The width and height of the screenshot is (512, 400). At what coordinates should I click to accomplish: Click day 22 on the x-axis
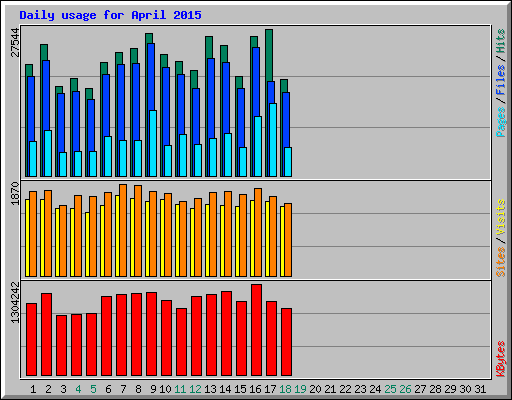345,389
